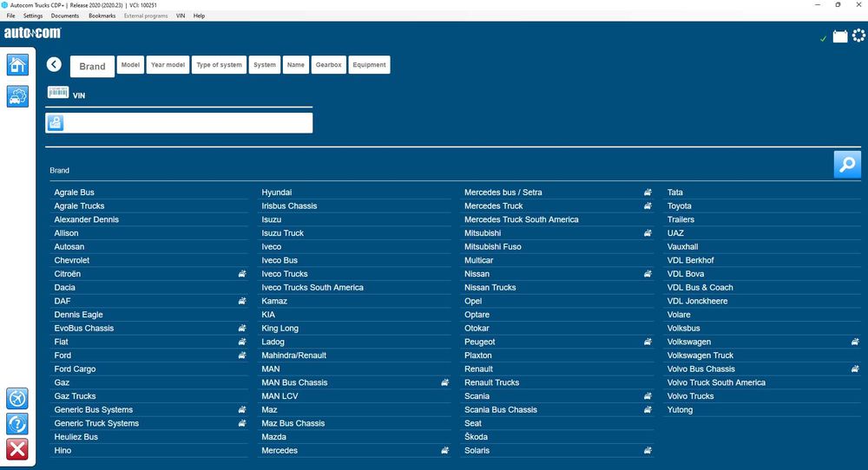Select brand Volvo Trucks
The width and height of the screenshot is (868, 470).
[690, 396]
